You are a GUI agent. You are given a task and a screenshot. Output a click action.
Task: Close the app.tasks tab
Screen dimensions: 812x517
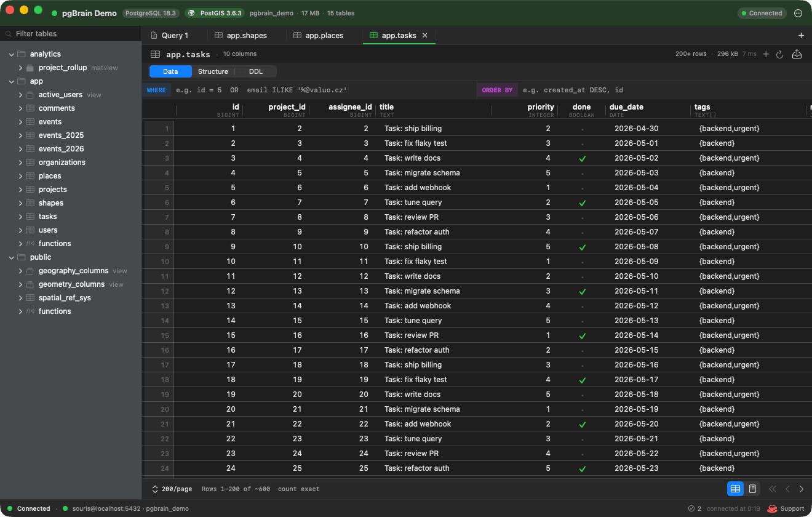tap(424, 36)
